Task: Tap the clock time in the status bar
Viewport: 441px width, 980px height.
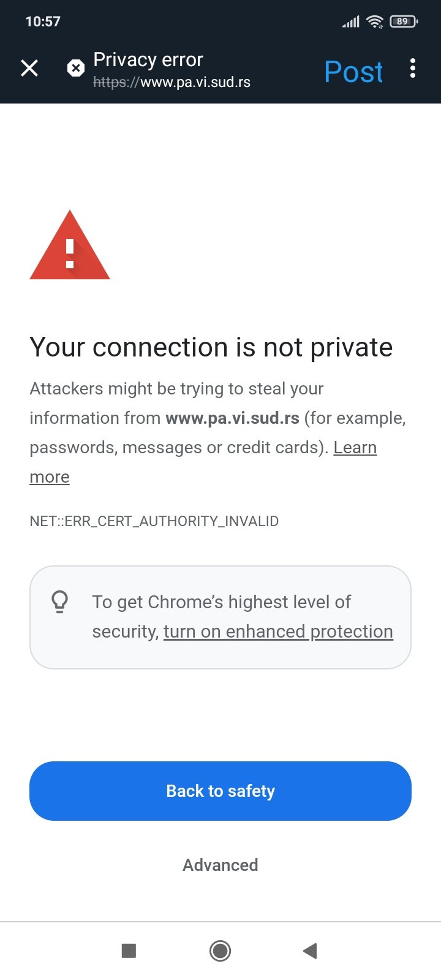Action: (x=43, y=21)
